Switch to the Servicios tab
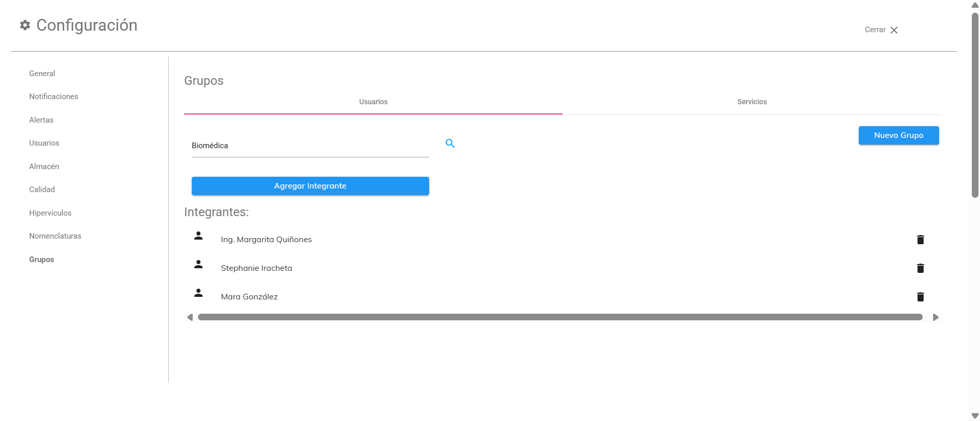 751,102
